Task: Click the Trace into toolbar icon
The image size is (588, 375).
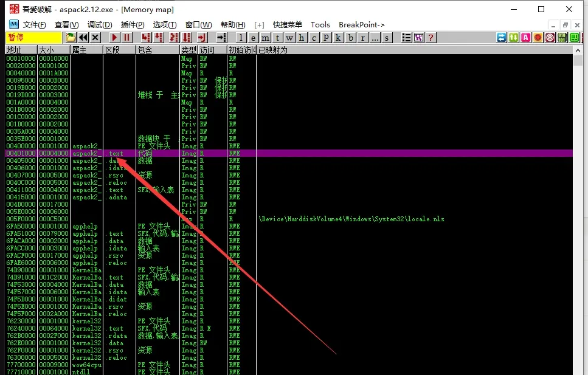Action: click(174, 38)
